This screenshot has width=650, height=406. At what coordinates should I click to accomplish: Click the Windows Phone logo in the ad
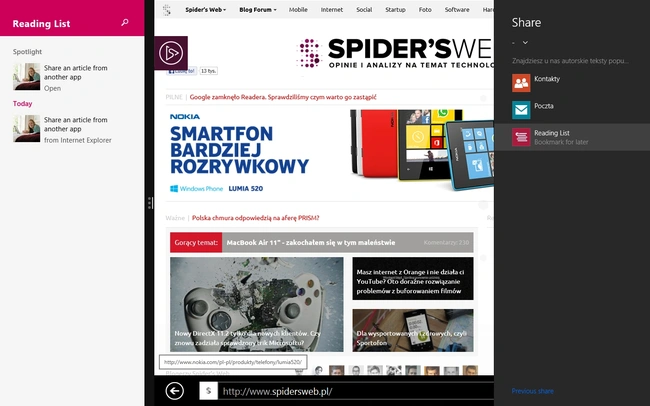pyautogui.click(x=174, y=189)
